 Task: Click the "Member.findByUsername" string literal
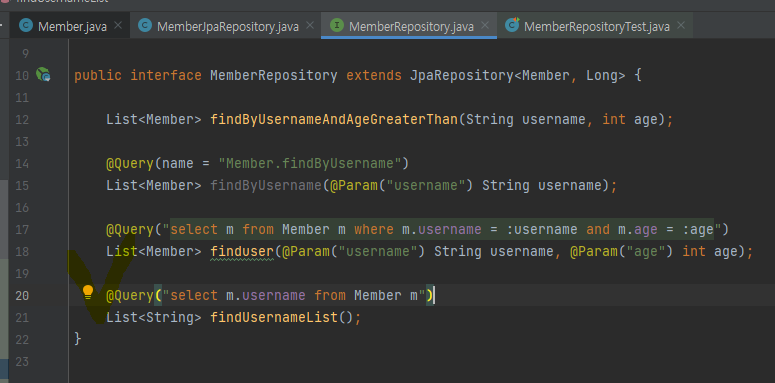310,164
